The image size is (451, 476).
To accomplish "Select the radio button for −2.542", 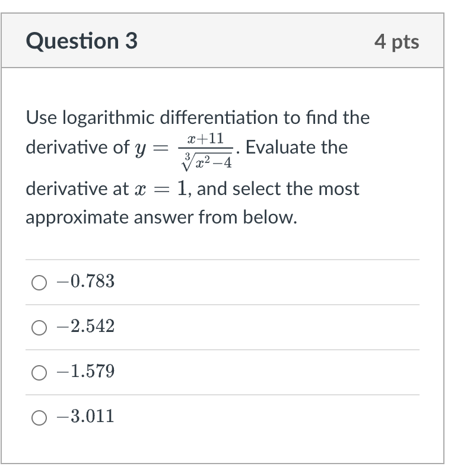I will 39,328.
